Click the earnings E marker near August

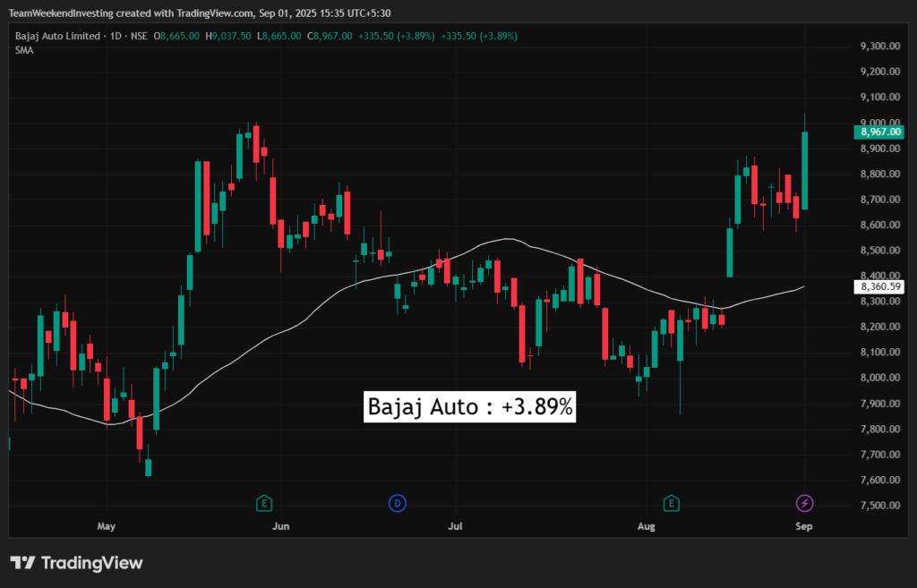[x=672, y=503]
